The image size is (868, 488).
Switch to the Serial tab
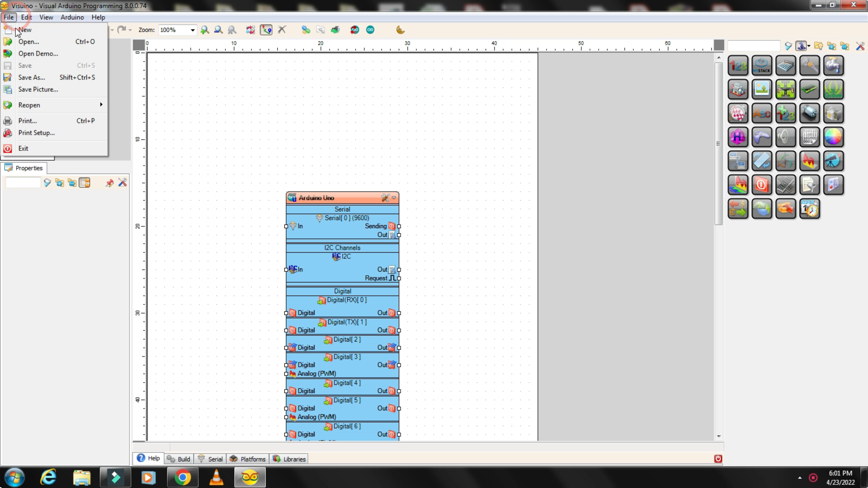point(210,459)
